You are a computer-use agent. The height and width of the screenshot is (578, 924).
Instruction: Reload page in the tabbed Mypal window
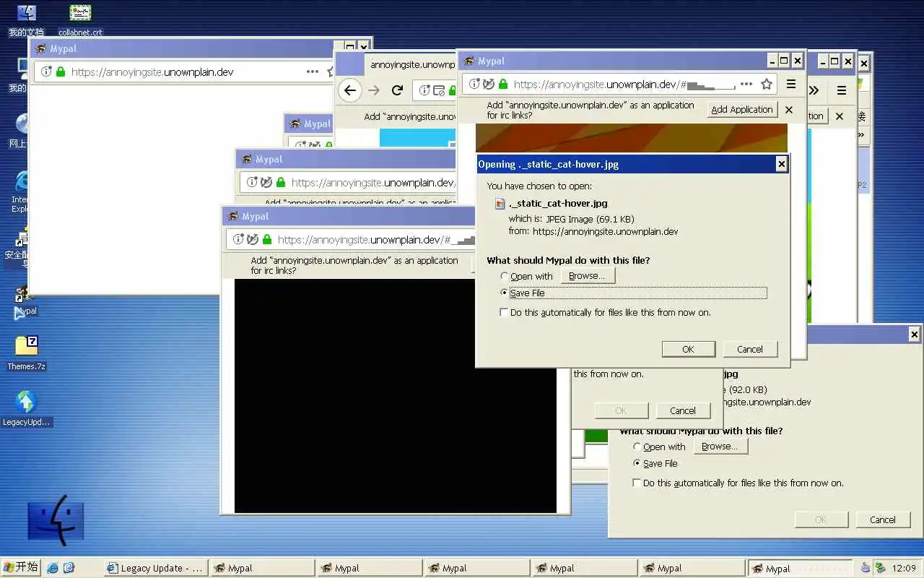click(x=397, y=90)
